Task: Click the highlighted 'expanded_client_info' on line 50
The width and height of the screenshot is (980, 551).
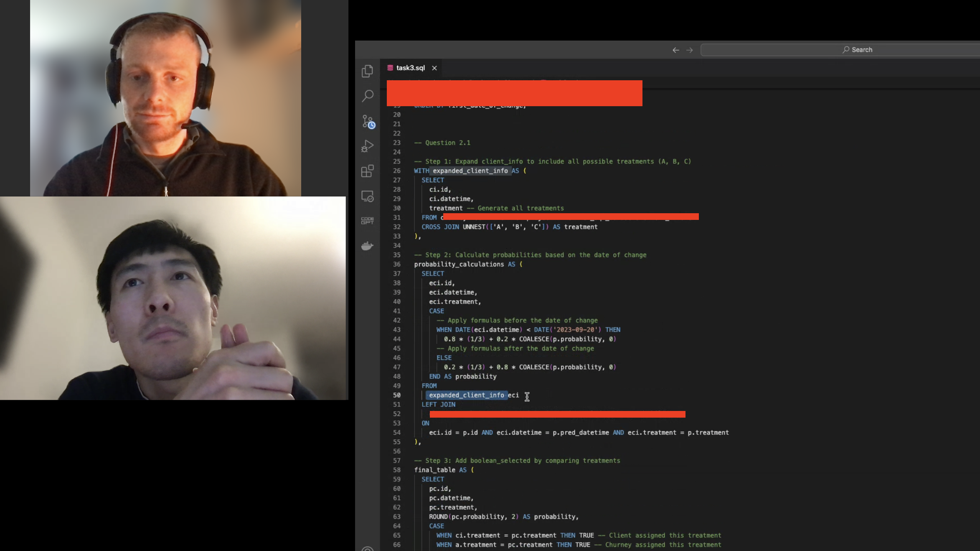Action: [x=466, y=395]
